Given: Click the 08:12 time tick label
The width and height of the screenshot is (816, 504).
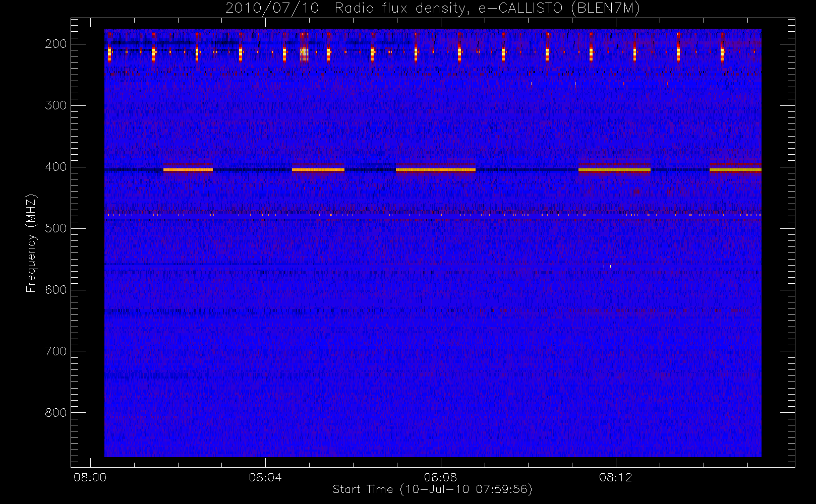Looking at the screenshot, I should 615,477.
